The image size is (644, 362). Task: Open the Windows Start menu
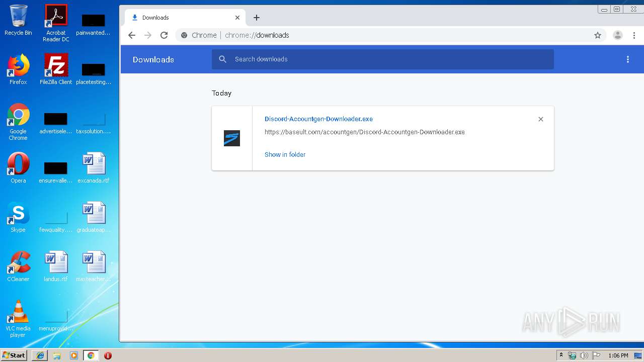(x=14, y=355)
